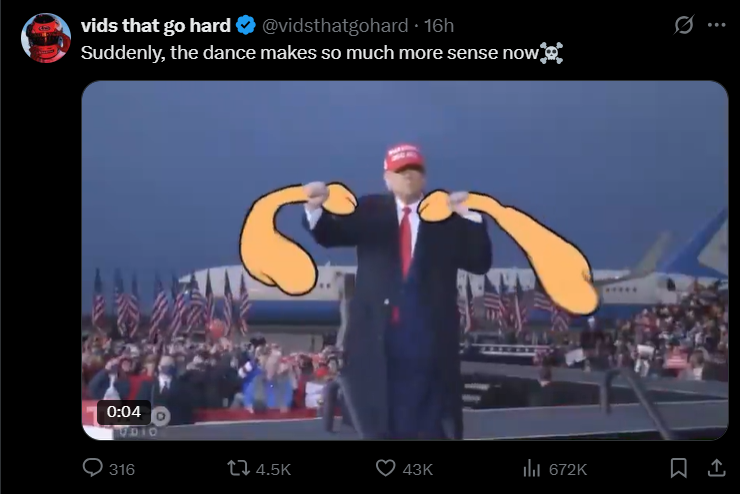The width and height of the screenshot is (740, 494).
Task: Click the 4.5K reposts count
Action: click(x=273, y=469)
